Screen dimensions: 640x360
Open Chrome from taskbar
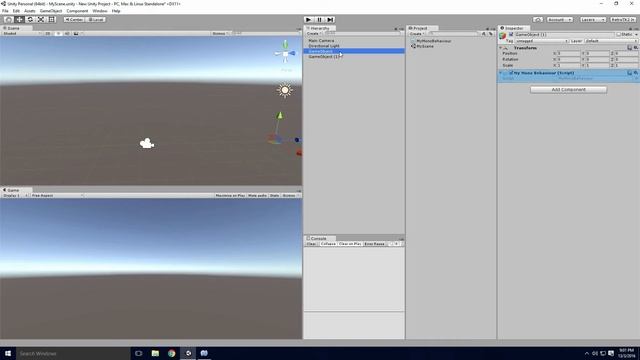click(171, 353)
